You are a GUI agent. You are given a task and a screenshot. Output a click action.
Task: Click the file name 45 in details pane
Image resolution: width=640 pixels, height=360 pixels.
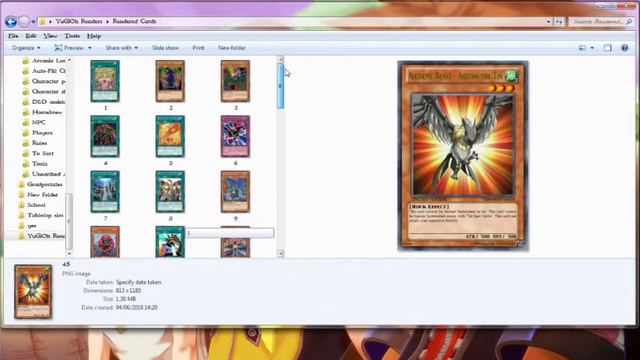[x=66, y=264]
